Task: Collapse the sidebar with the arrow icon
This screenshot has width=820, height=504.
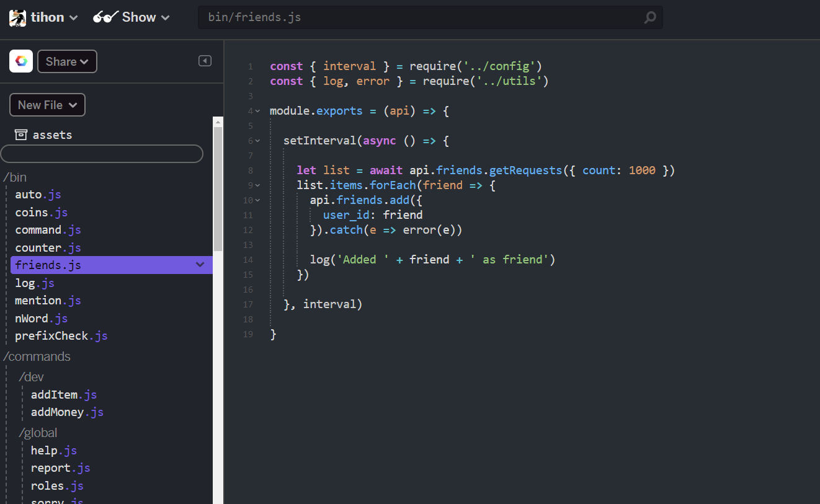Action: (205, 61)
